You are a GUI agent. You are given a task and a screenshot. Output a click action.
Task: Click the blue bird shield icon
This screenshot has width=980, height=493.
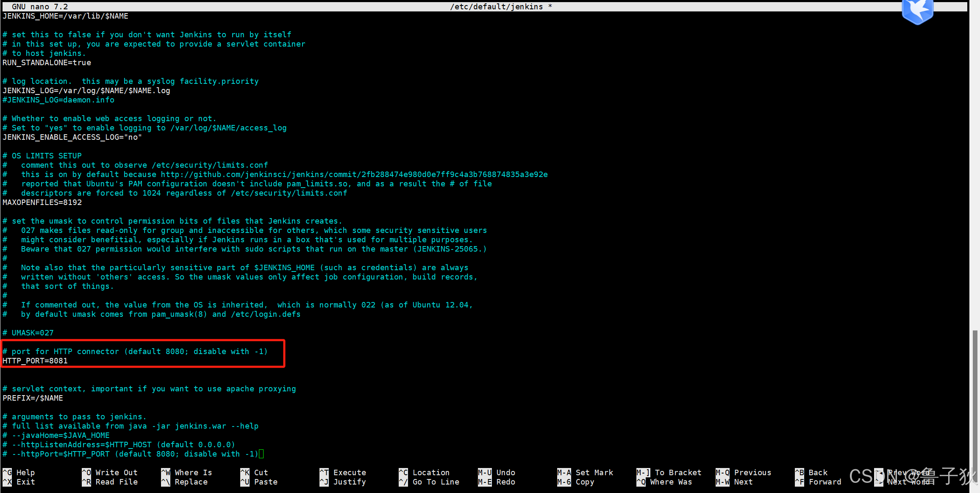coord(917,12)
